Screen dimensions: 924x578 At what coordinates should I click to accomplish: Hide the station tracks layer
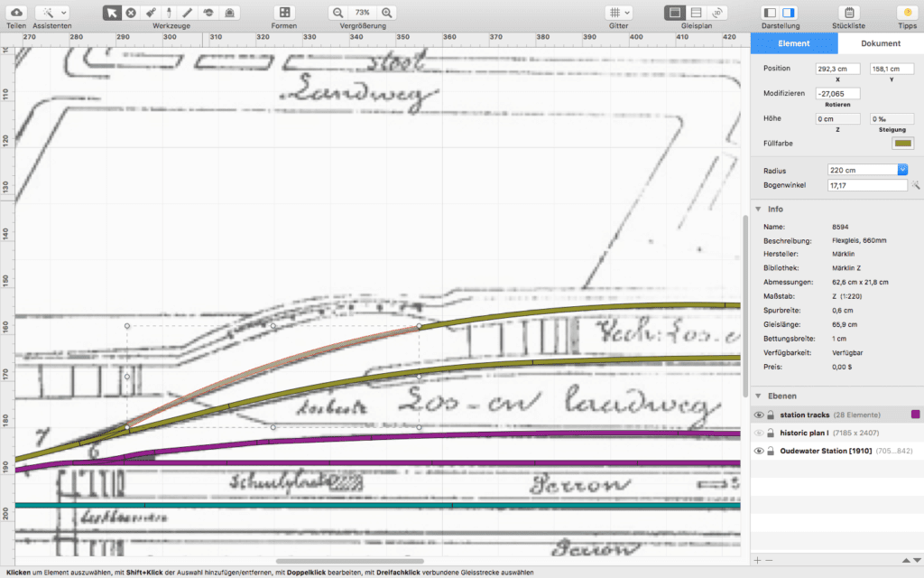click(x=759, y=415)
